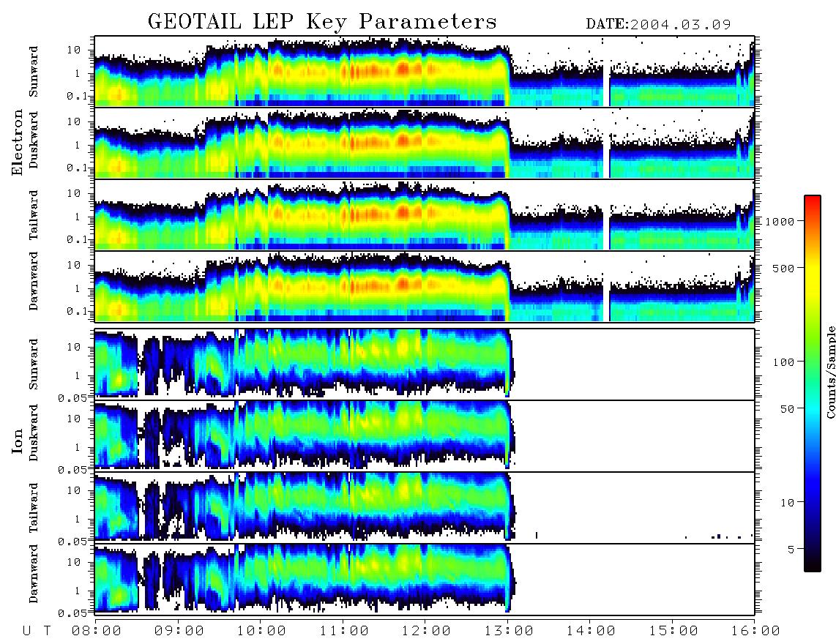This screenshot has height=644, width=836.
Task: Click the 100 value on the color scale
Action: click(783, 362)
